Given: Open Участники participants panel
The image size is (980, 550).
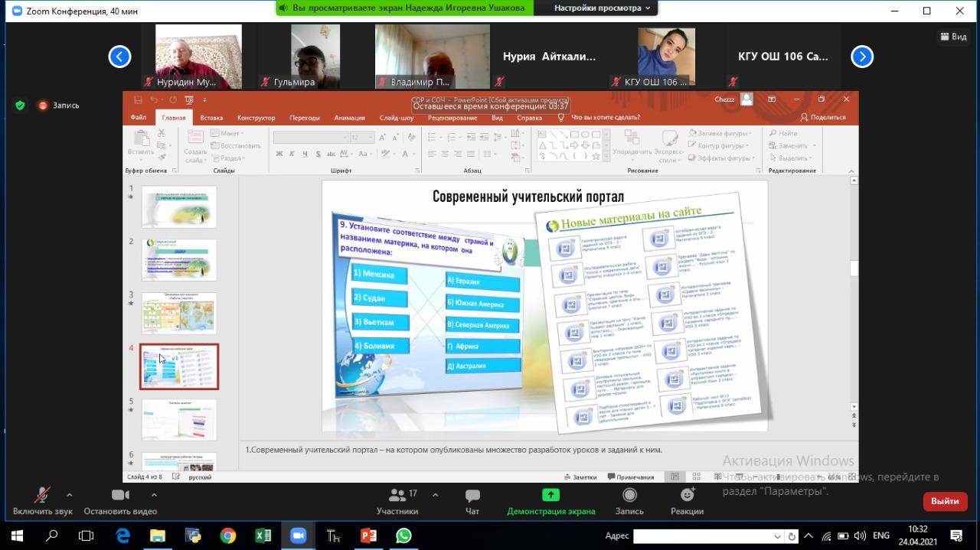Looking at the screenshot, I should (x=397, y=501).
